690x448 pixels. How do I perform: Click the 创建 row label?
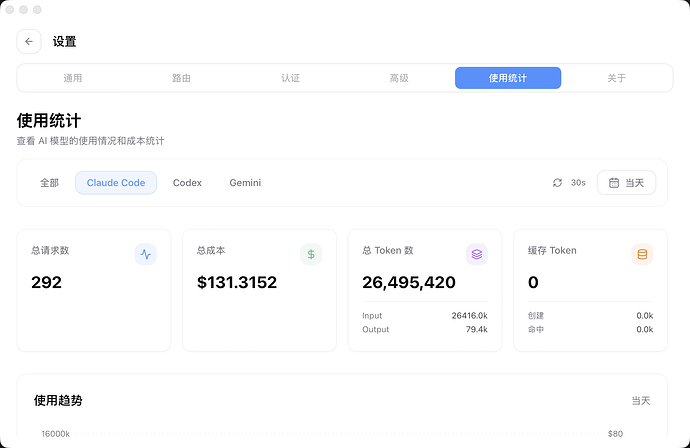(x=536, y=316)
